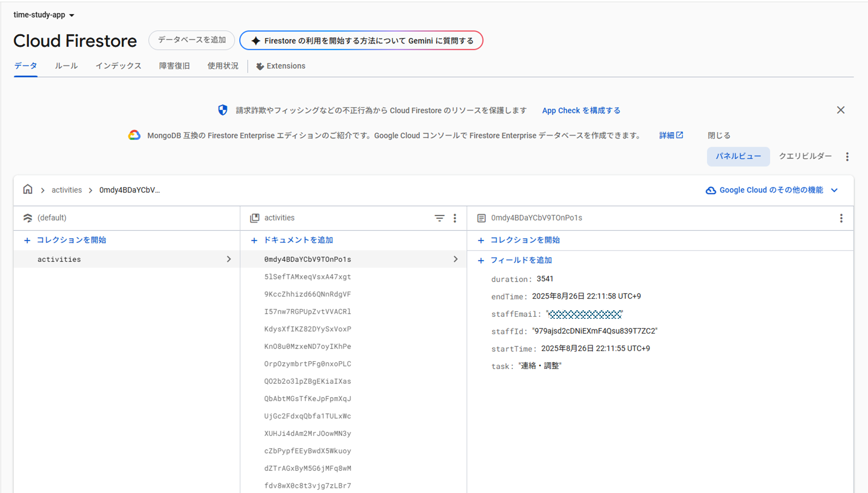Click the staffId field value
This screenshot has height=493, width=868.
click(x=595, y=331)
